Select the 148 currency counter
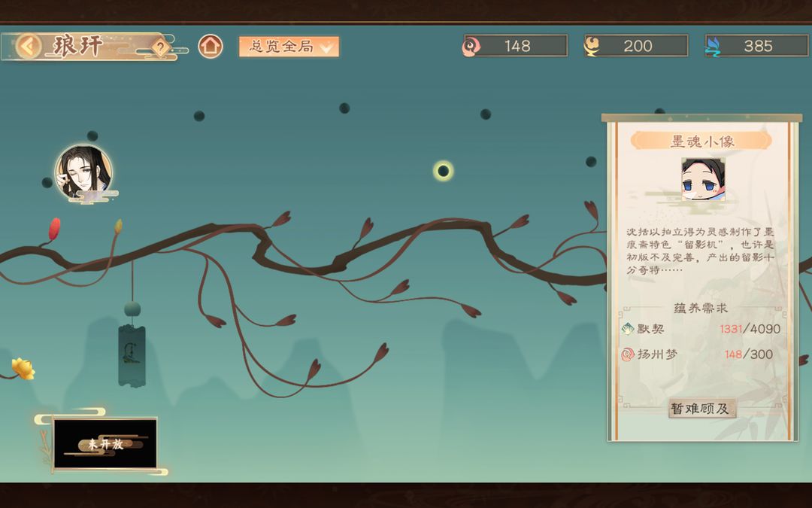 (517, 46)
